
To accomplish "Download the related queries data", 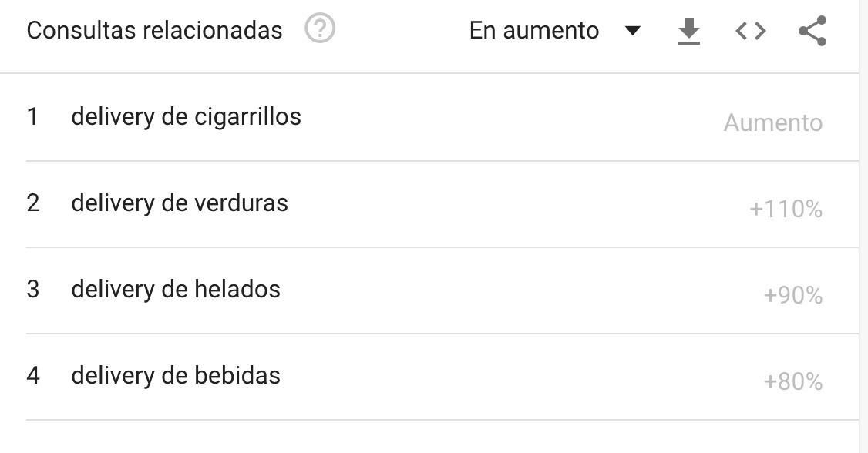I will pos(688,31).
